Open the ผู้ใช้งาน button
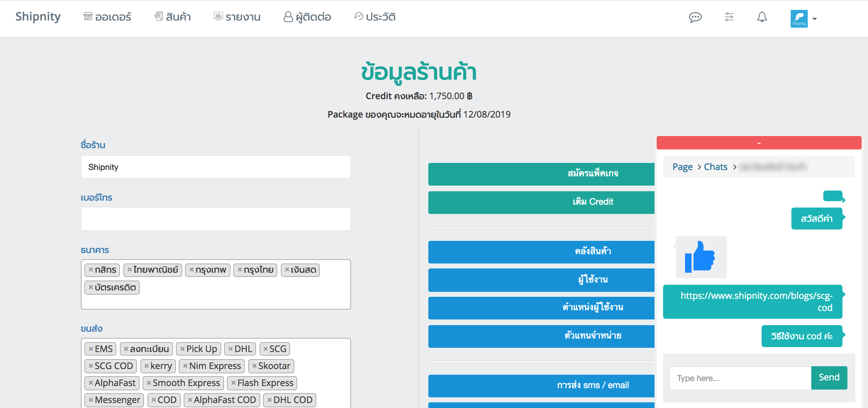This screenshot has height=408, width=868. pos(541,280)
